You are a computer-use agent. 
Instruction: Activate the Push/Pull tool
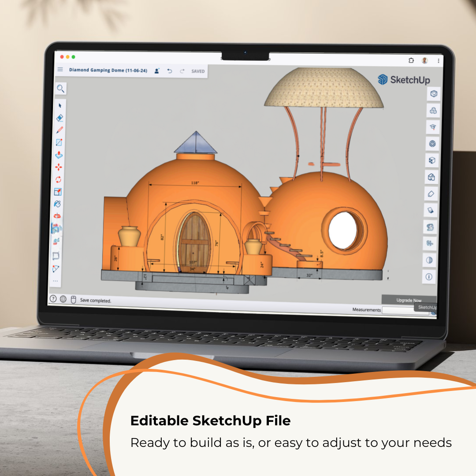(x=59, y=155)
